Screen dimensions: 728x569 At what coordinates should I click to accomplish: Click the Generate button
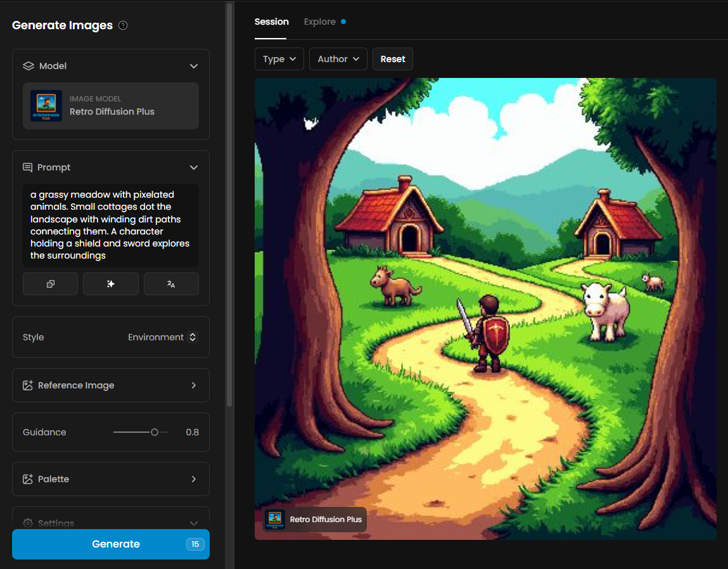[110, 544]
